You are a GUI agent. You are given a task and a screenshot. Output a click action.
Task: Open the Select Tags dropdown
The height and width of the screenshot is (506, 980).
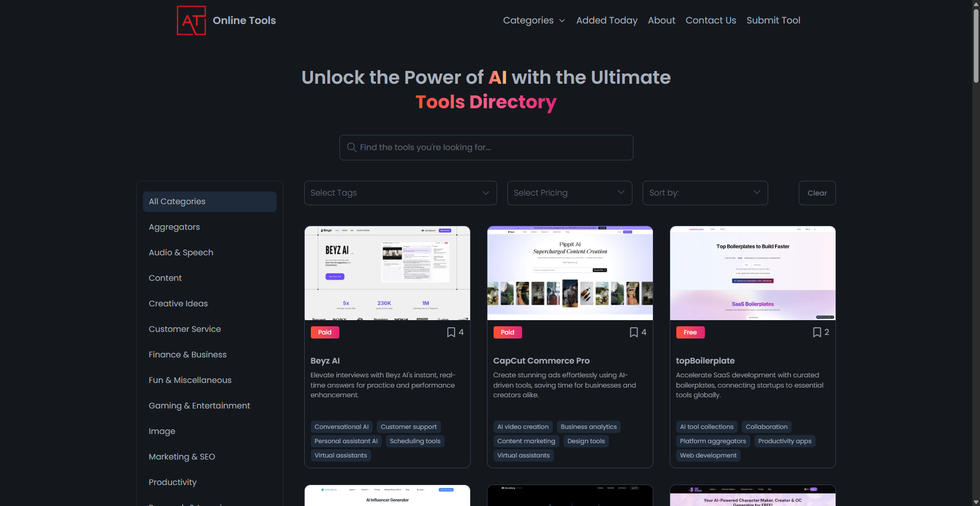401,193
